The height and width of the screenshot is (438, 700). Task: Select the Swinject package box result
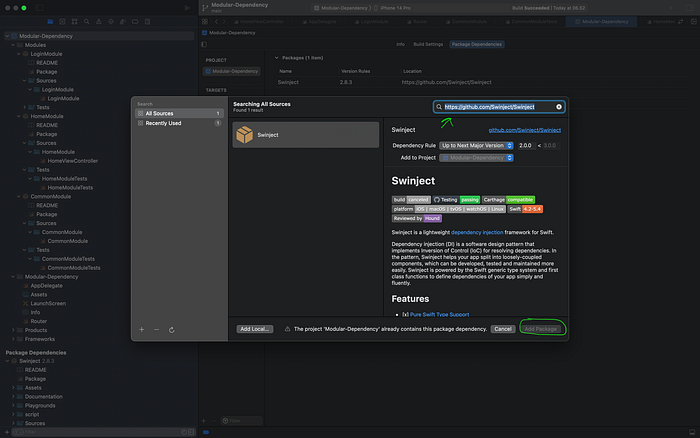click(x=306, y=135)
